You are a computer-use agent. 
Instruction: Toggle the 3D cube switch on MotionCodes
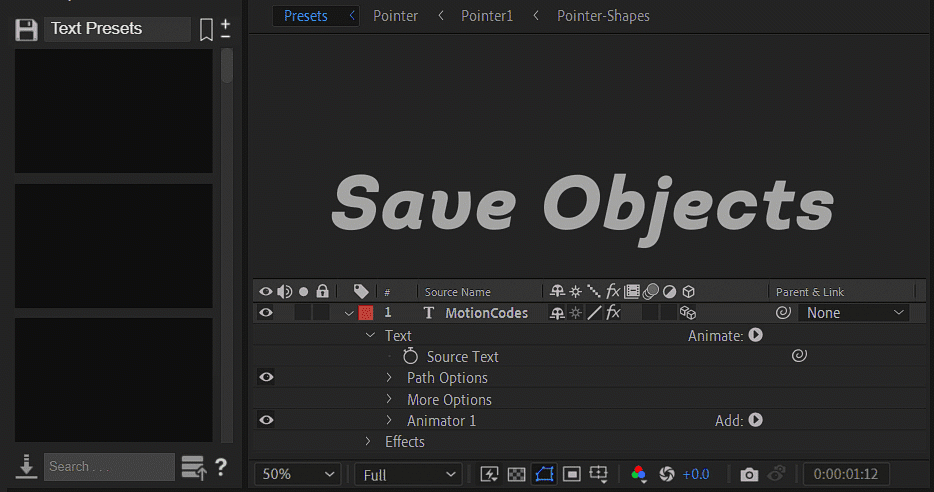(688, 313)
